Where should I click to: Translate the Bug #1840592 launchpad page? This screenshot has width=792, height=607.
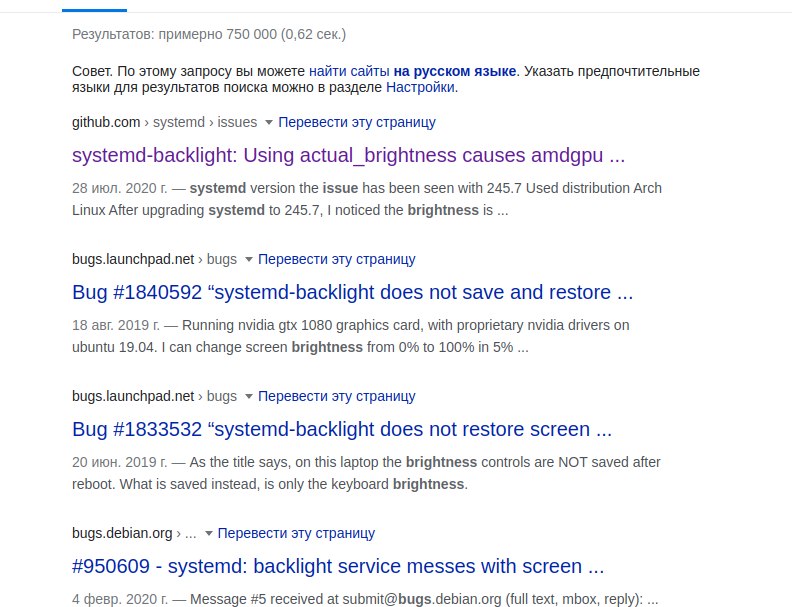[336, 259]
